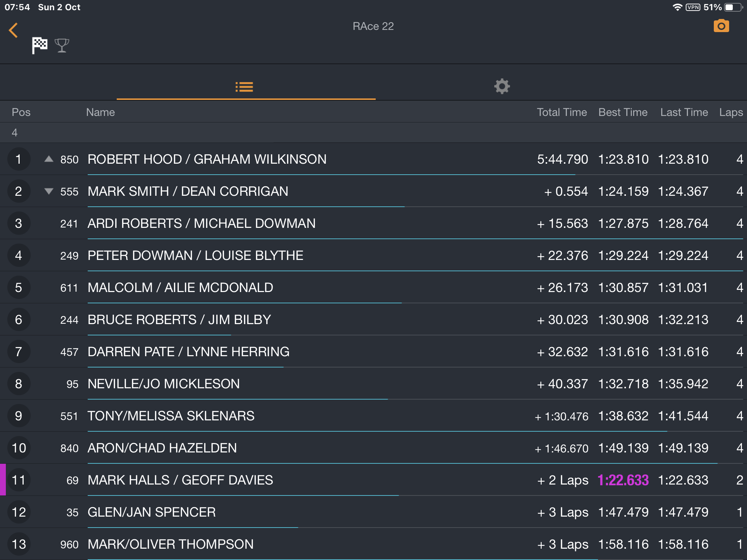
Task: Click the down arrow beside car 555
Action: point(49,191)
